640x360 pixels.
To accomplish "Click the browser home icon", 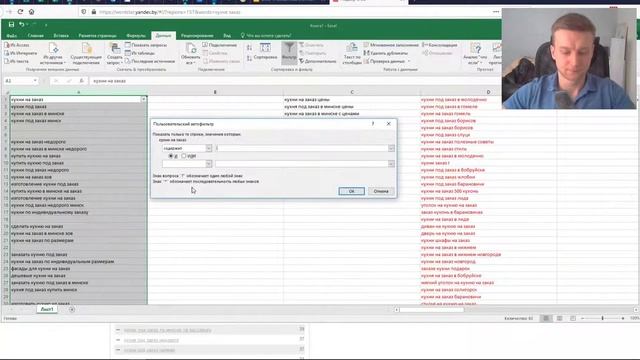I will 31,12.
